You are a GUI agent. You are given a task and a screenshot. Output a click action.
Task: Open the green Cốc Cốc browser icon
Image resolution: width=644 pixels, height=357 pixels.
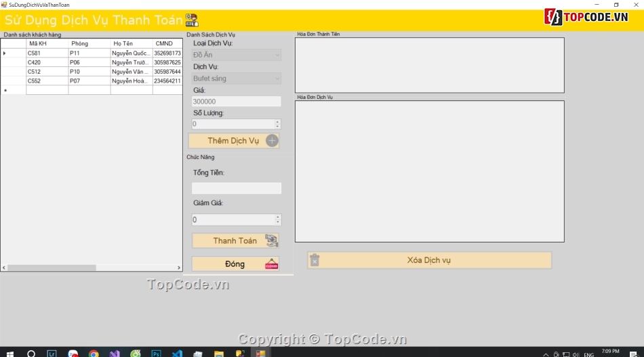(x=136, y=354)
